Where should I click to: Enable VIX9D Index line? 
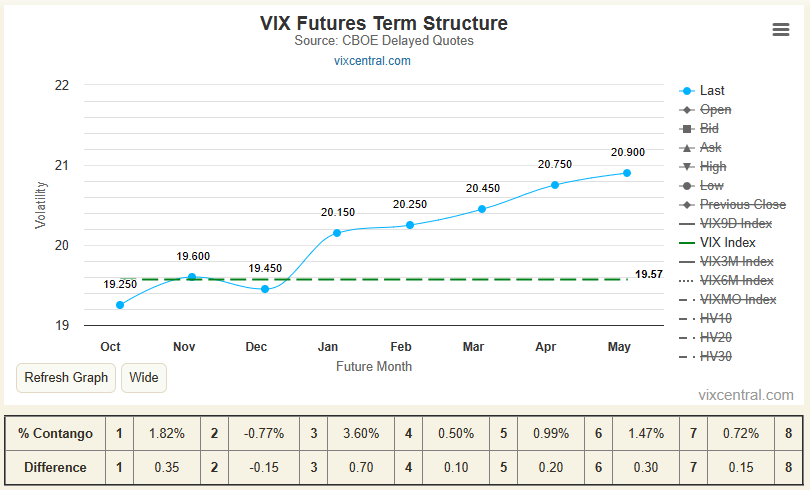(726, 224)
